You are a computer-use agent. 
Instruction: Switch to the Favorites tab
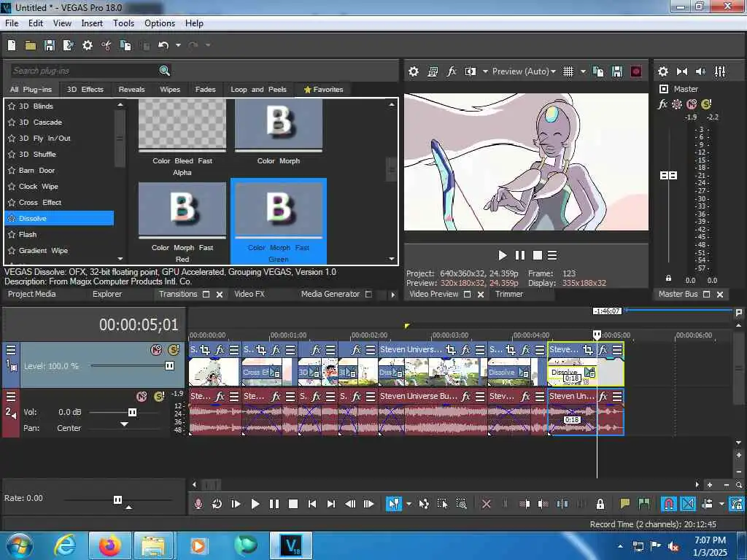323,90
